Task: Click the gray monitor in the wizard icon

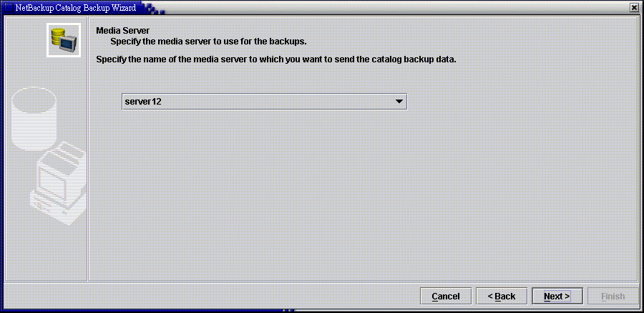Action: [x=69, y=44]
